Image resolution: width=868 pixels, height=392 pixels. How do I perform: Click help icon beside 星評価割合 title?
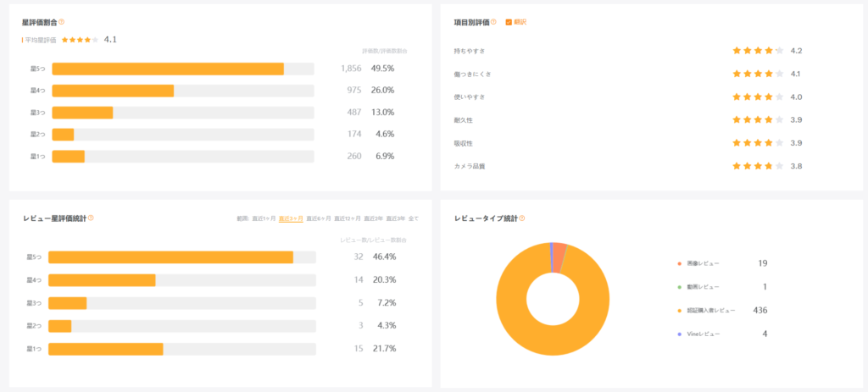click(x=61, y=22)
